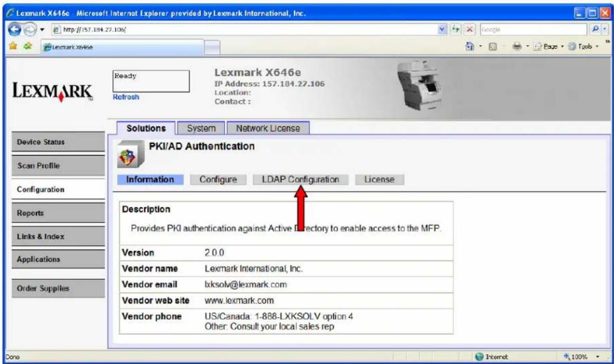Expand command bar overflow chevron

coord(607,42)
